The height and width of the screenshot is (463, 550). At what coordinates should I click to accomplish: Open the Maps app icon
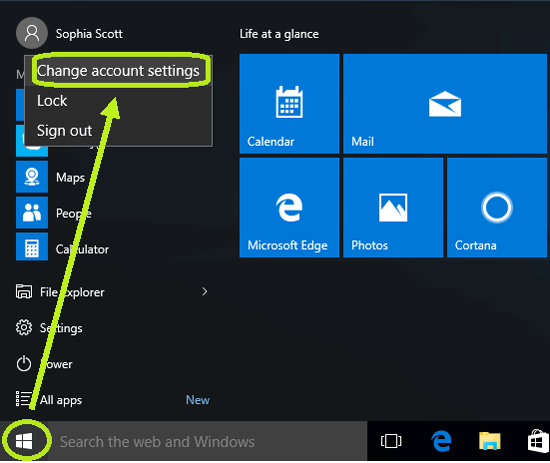pyautogui.click(x=32, y=177)
